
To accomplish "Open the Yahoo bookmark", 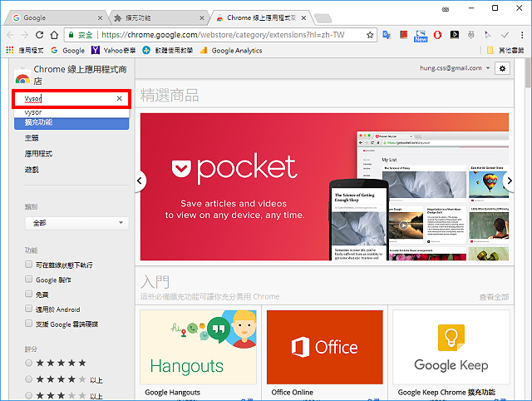I will [113, 50].
